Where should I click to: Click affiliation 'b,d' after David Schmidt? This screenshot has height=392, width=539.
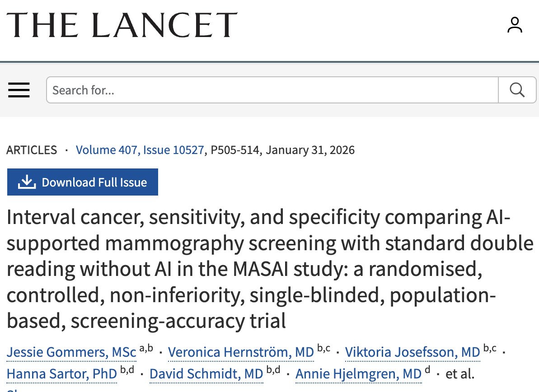(x=273, y=370)
